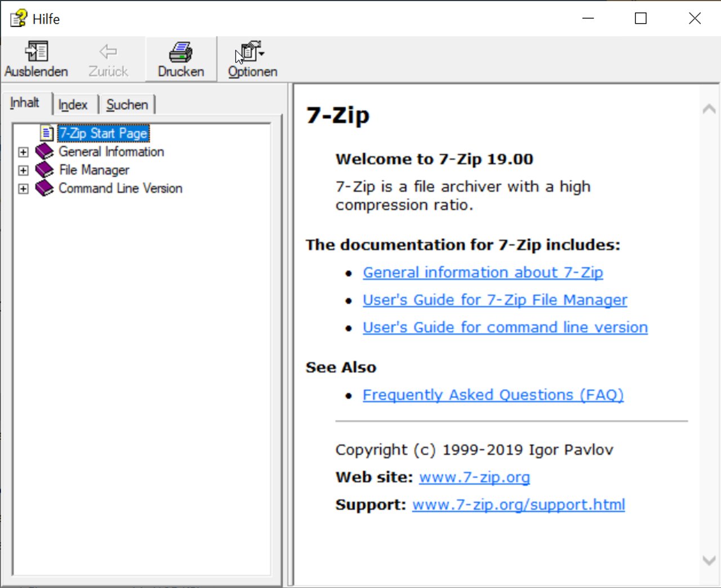721x588 pixels.
Task: Open the www.7-zip.org/support.html support link
Action: click(x=518, y=505)
